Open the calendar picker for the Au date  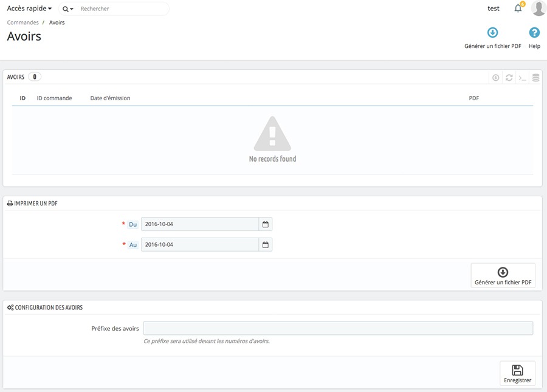pyautogui.click(x=266, y=244)
